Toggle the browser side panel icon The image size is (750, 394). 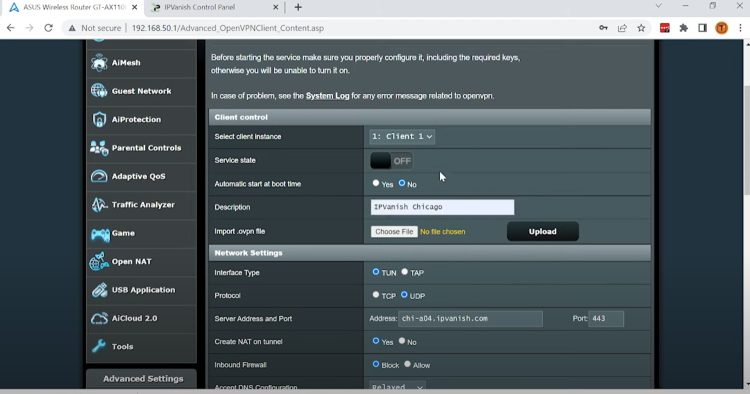(702, 28)
